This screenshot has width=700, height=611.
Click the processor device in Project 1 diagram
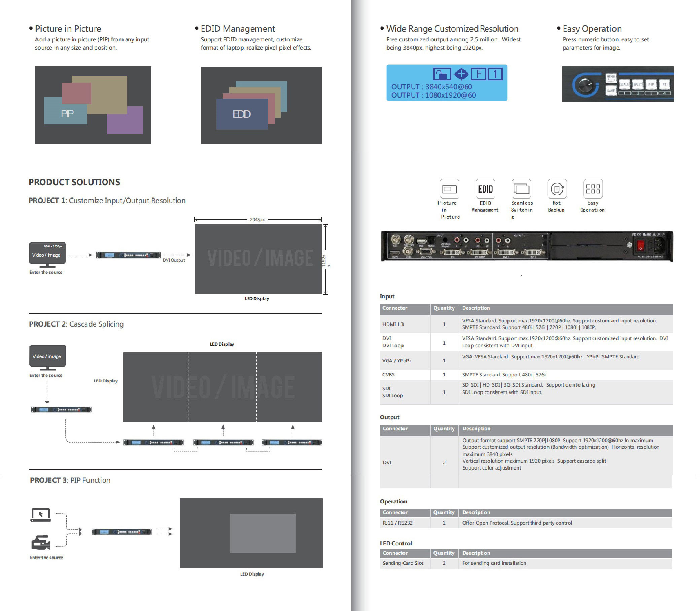point(128,255)
